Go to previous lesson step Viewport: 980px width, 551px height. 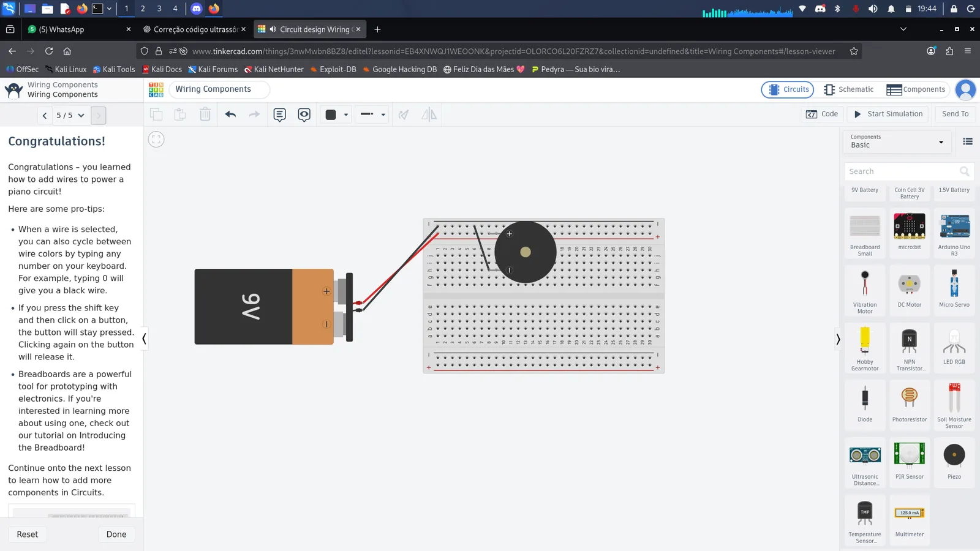[45, 115]
